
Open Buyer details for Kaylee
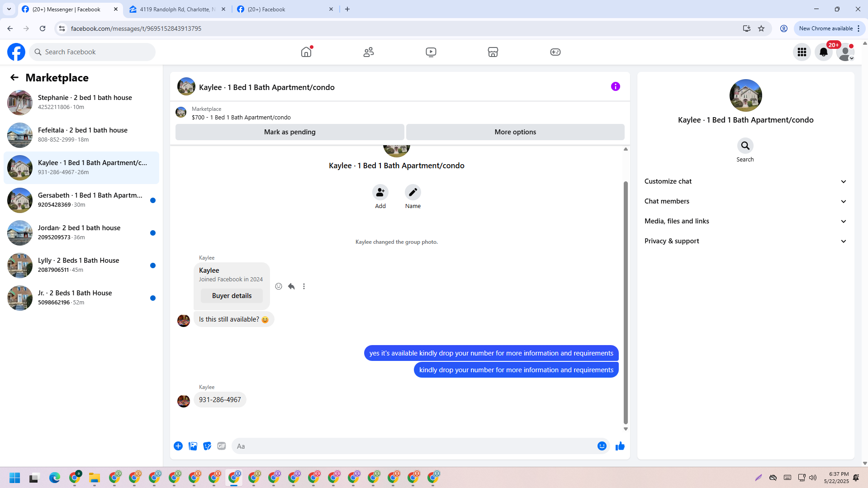[x=232, y=296]
